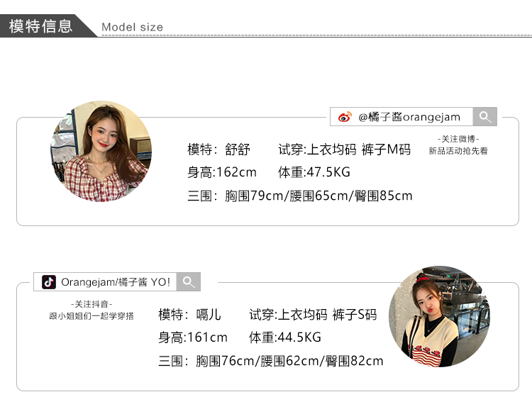Click the -关注微博- follow text
The height and width of the screenshot is (409, 532).
(458, 139)
